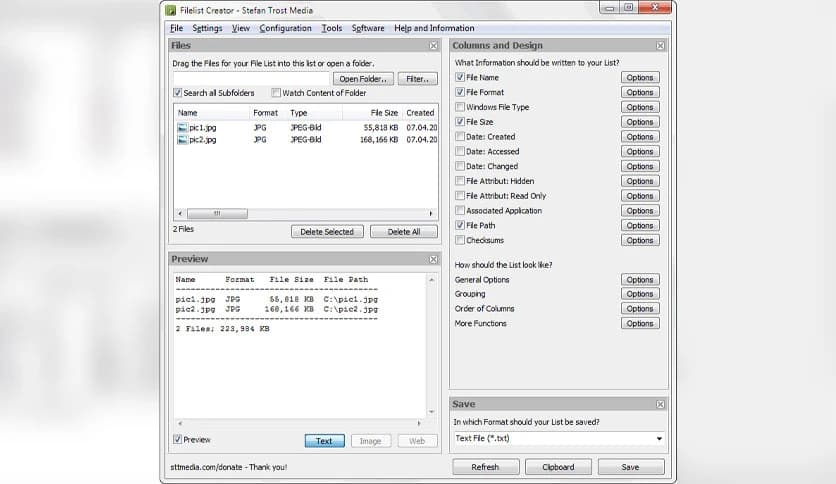Screen dimensions: 836x484
Task: Open the View menu
Action: coord(240,28)
